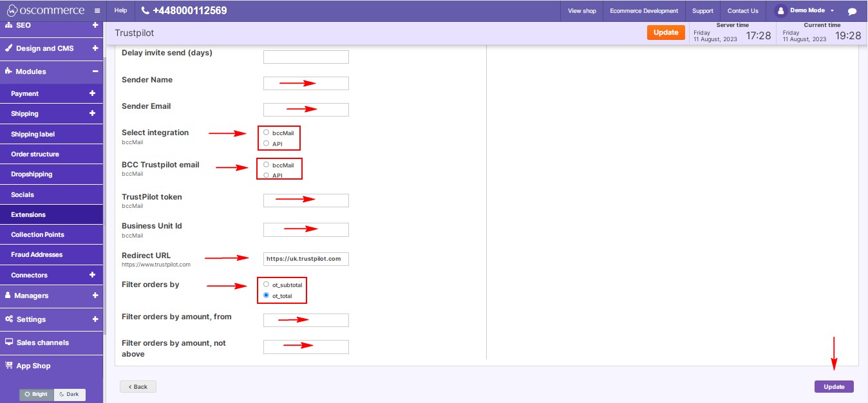Expand the Connectors submenu

click(92, 275)
